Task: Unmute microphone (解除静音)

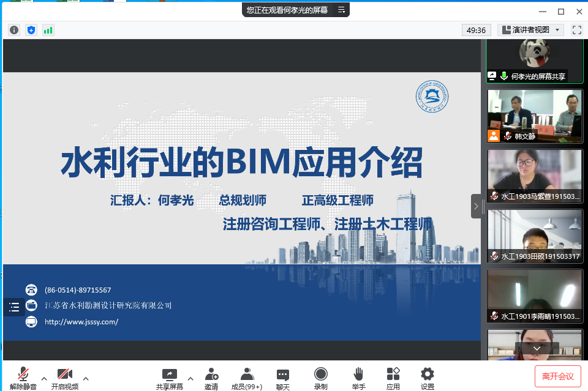Action: (x=23, y=378)
